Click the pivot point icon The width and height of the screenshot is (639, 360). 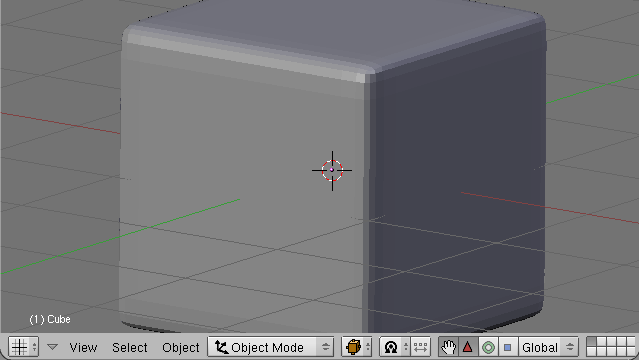(390, 347)
